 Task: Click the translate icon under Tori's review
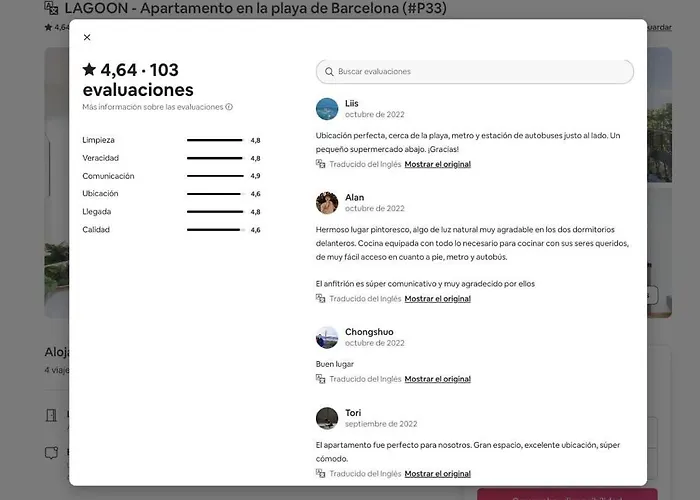point(321,473)
